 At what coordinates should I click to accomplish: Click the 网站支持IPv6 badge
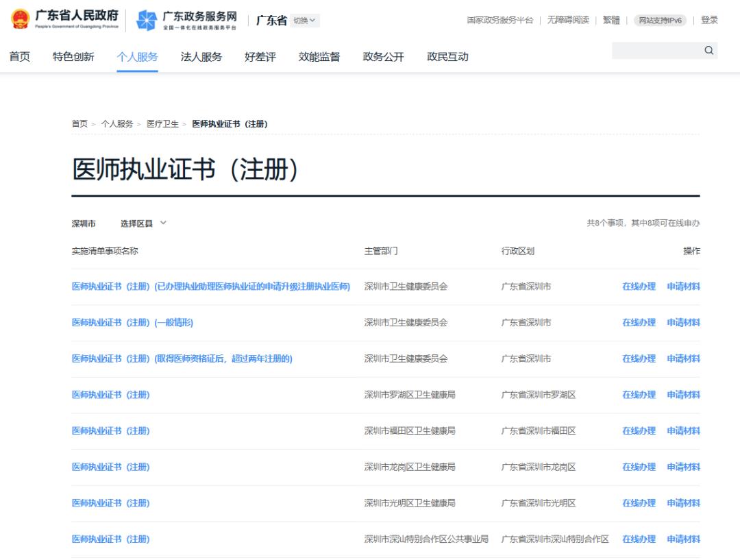click(661, 21)
